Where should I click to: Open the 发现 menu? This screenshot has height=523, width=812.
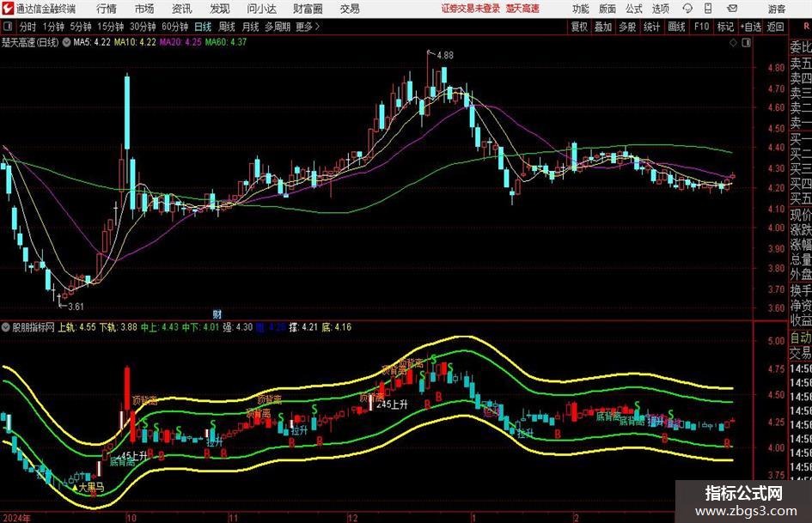pyautogui.click(x=220, y=9)
